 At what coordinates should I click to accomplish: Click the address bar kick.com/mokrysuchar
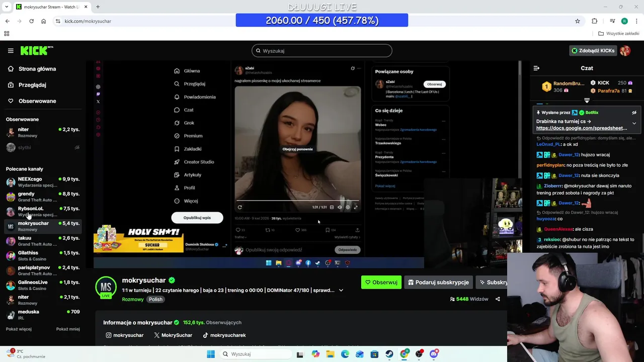point(88,21)
